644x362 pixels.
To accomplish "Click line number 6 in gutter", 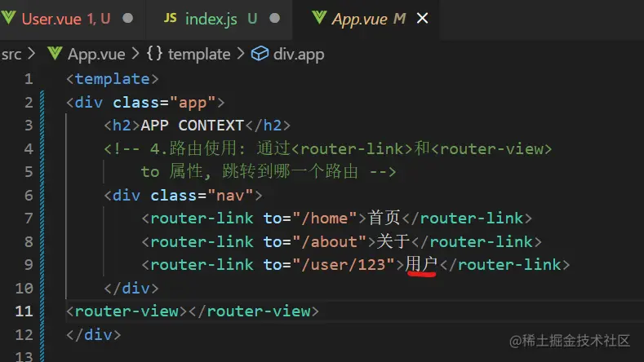I will click(29, 196).
